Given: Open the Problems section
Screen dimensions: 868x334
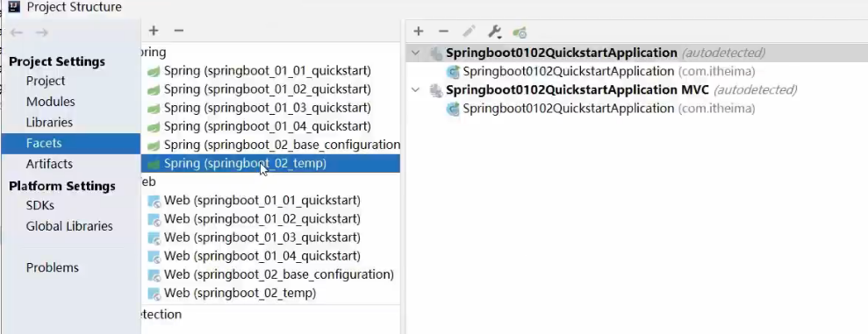Looking at the screenshot, I should tap(53, 267).
